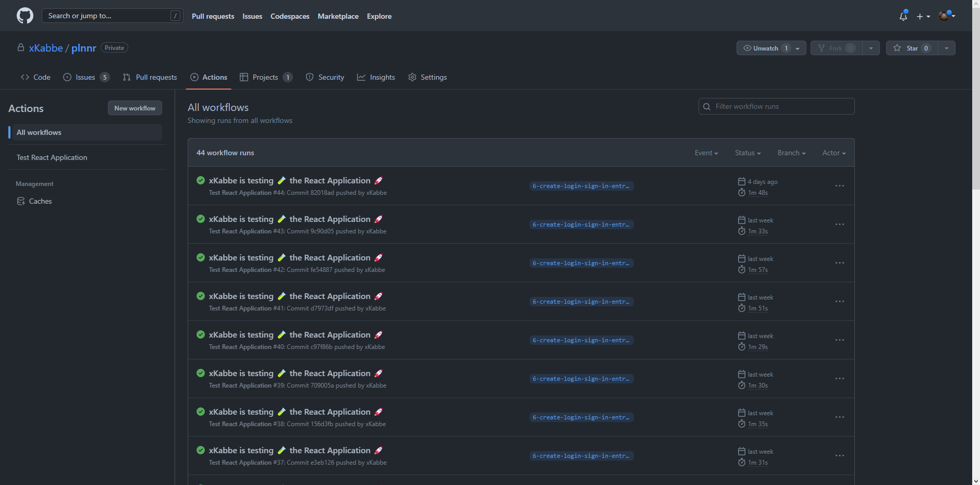Open the three-dot menu for run #38

(839, 417)
